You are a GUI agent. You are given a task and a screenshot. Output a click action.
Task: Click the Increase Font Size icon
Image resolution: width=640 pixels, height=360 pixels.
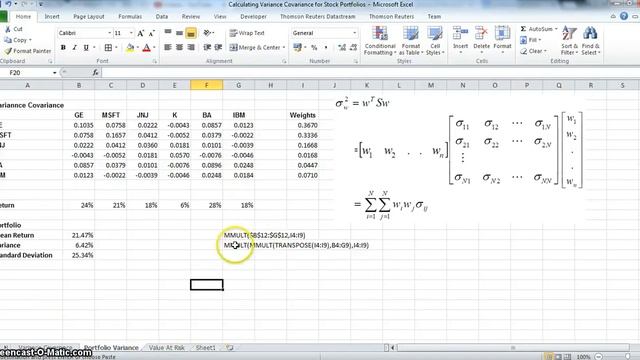point(140,33)
